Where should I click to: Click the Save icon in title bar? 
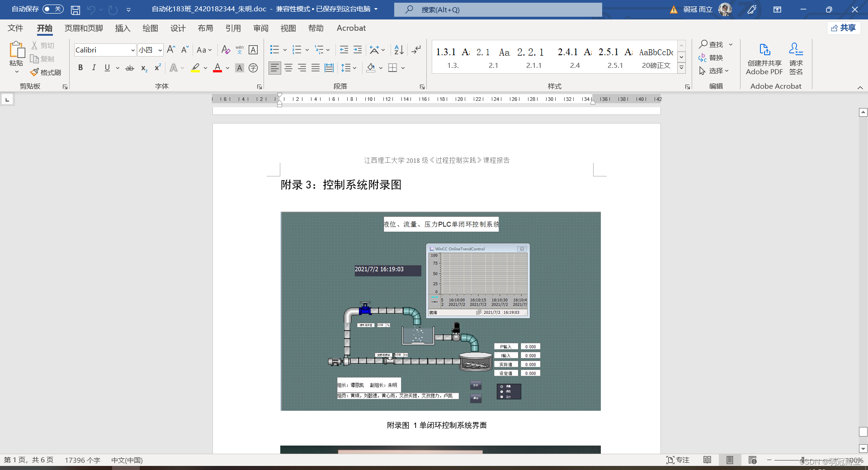75,9
